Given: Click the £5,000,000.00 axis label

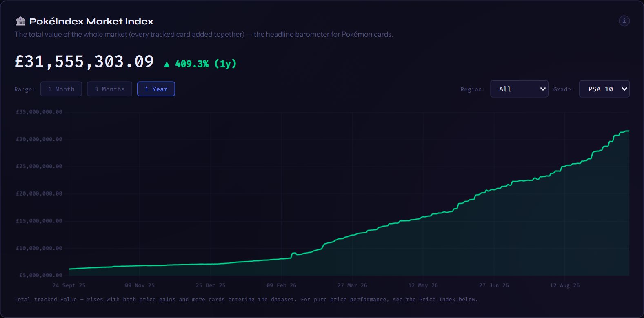Looking at the screenshot, I should (41, 275).
